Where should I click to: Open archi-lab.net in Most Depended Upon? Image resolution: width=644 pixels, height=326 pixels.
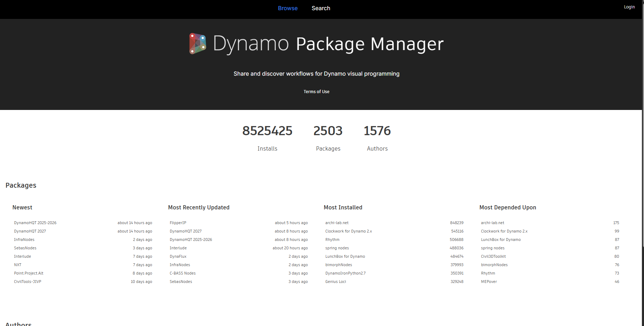pos(492,223)
